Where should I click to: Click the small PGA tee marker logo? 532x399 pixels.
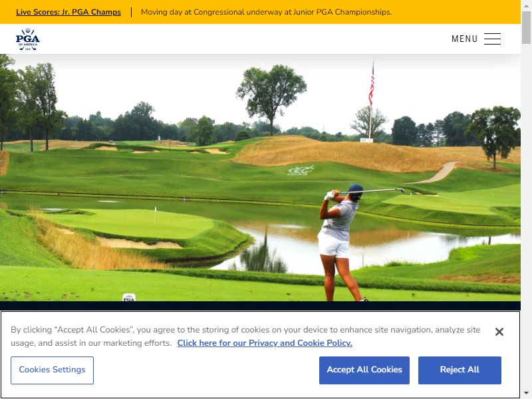tap(129, 297)
